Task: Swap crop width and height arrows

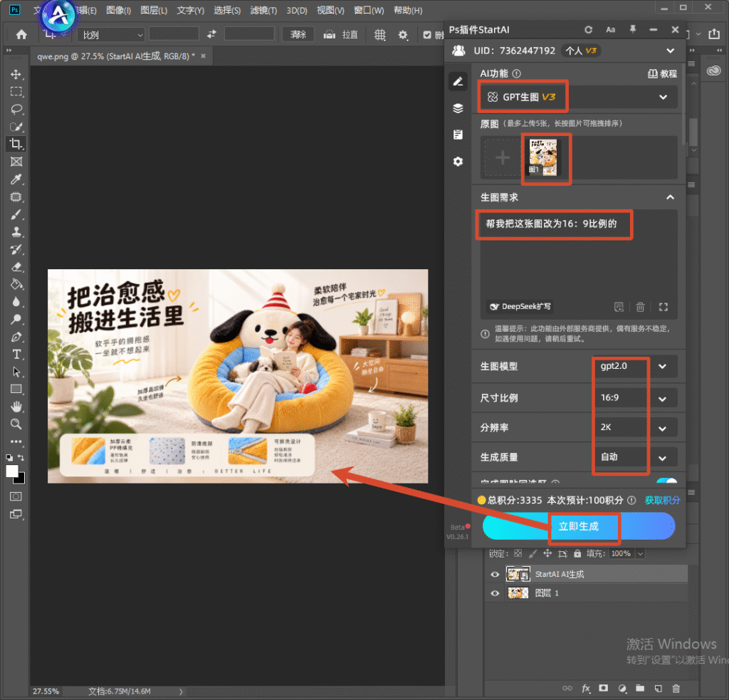Action: coord(211,34)
